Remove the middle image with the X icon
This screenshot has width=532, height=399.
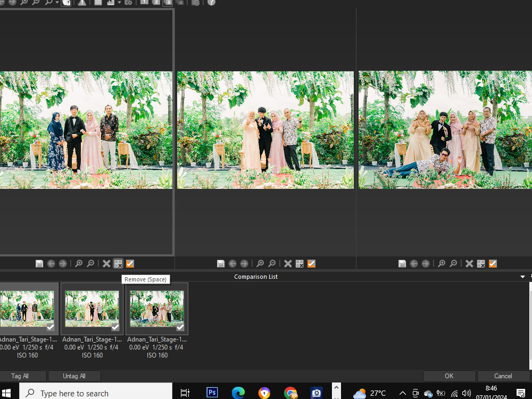point(287,263)
